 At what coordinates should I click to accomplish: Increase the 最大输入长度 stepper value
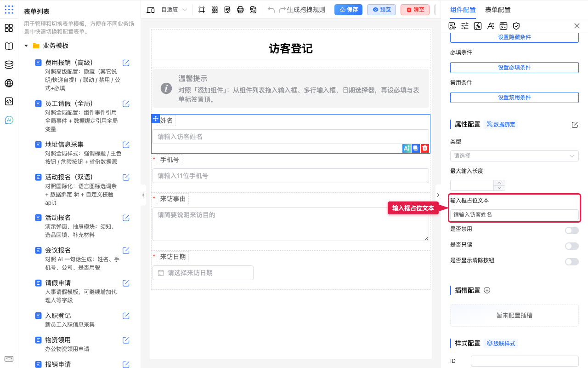[x=499, y=183]
